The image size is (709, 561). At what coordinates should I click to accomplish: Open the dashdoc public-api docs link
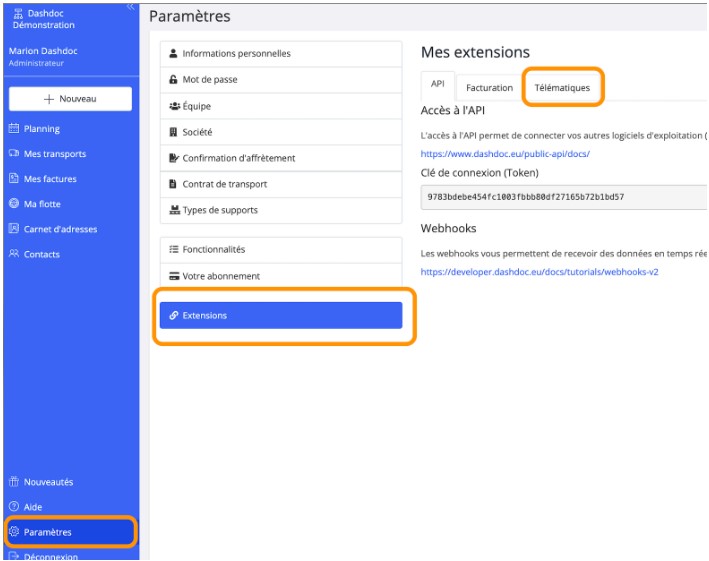[x=505, y=154]
